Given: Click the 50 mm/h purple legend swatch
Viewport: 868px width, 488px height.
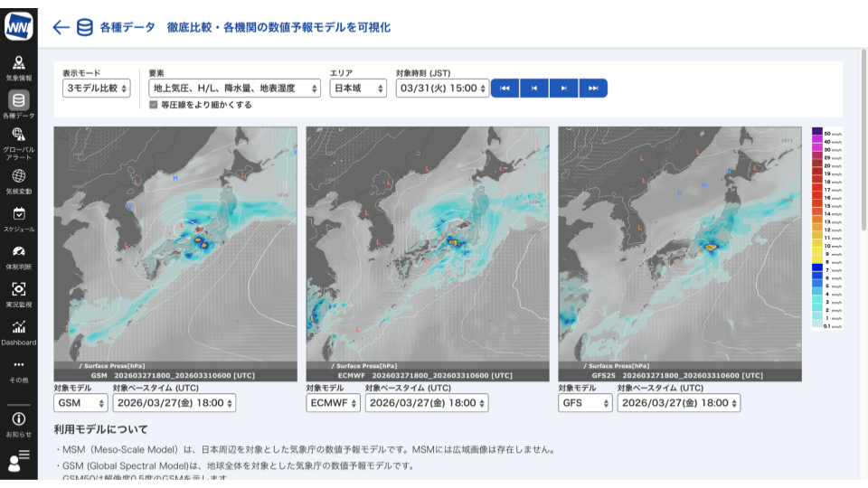Looking at the screenshot, I should tap(816, 133).
